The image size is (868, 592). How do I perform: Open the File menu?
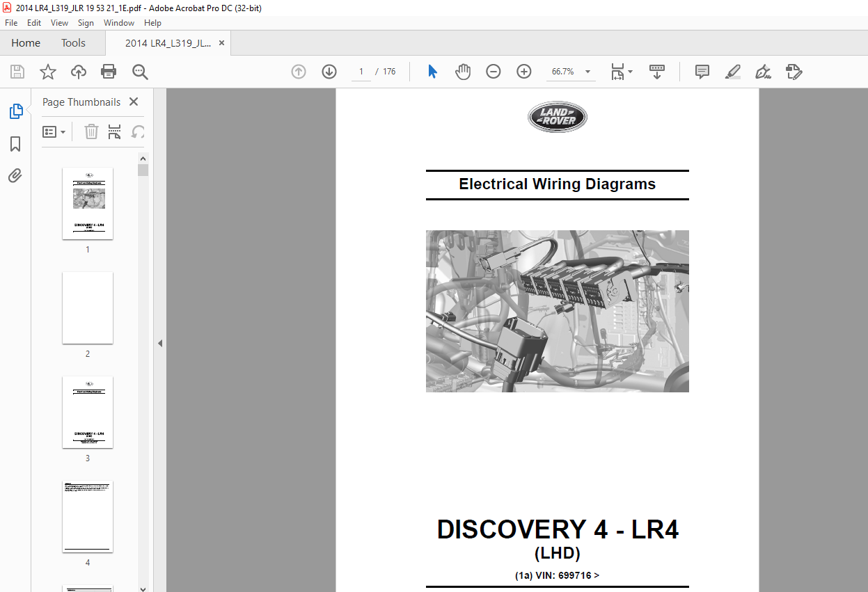pos(11,23)
